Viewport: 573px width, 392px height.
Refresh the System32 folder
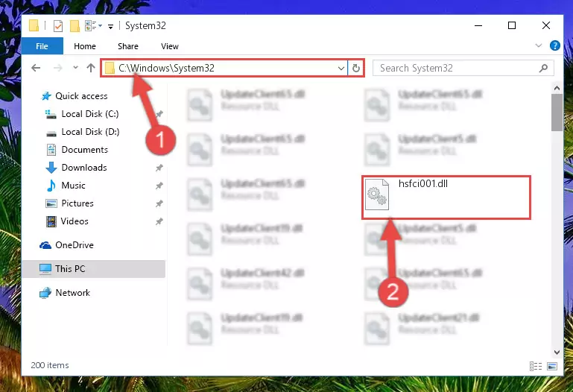(x=355, y=69)
